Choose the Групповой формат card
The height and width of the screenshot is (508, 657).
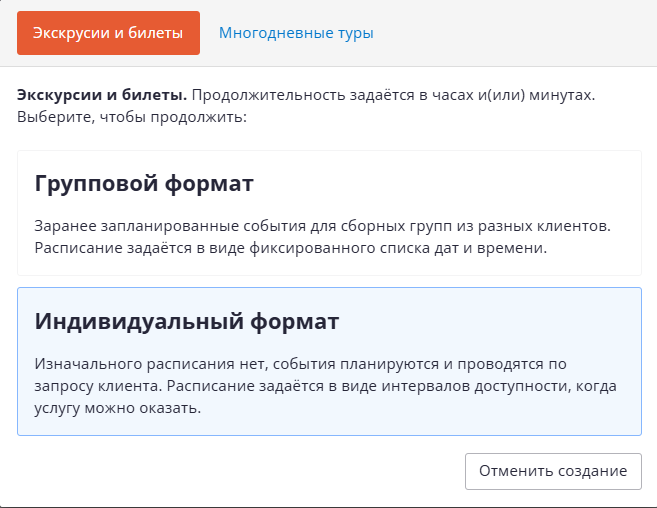pos(329,213)
